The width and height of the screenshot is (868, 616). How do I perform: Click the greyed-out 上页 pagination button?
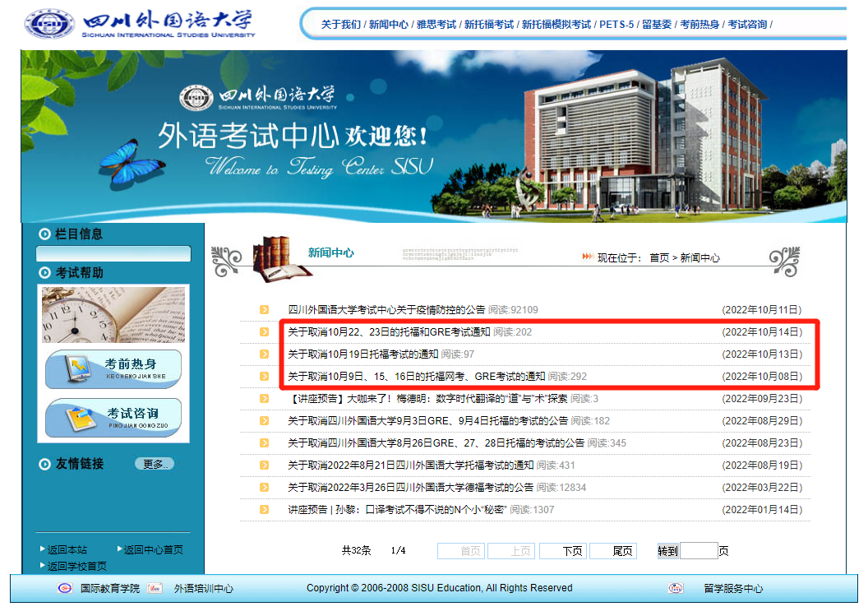(x=511, y=551)
